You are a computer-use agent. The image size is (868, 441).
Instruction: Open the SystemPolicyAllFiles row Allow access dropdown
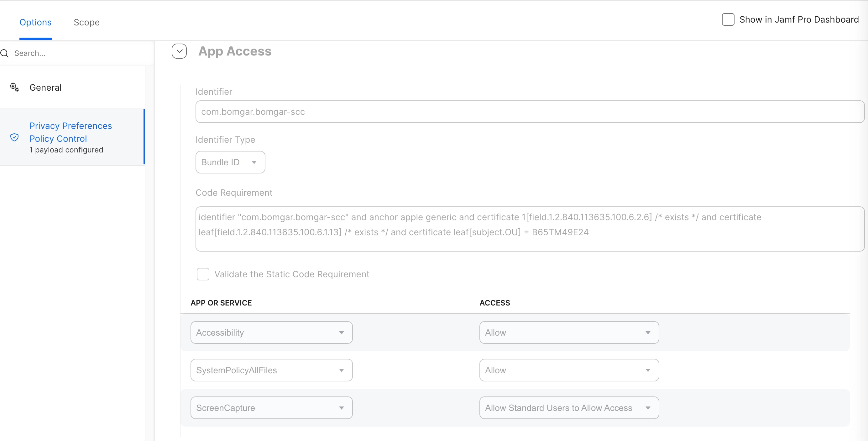tap(569, 370)
